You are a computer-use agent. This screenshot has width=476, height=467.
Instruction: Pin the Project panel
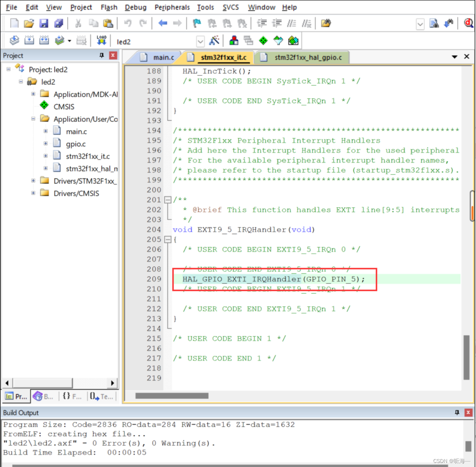tap(102, 55)
